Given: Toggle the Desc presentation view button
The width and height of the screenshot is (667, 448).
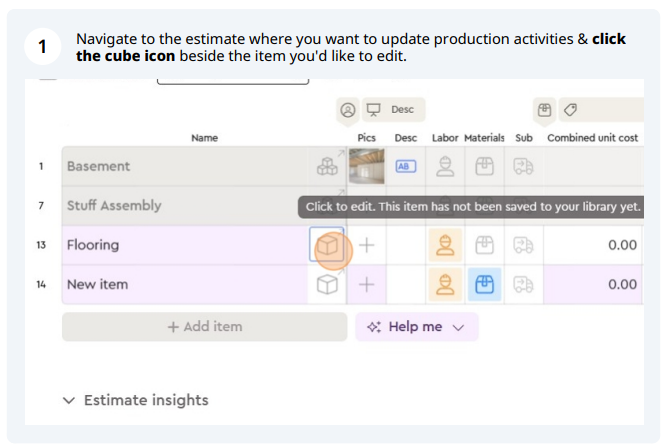Looking at the screenshot, I should click(393, 110).
